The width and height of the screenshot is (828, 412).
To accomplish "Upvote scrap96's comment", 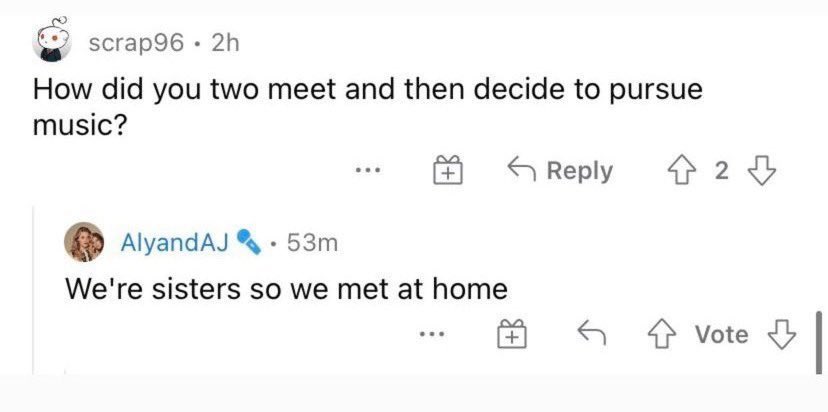I will pos(685,171).
